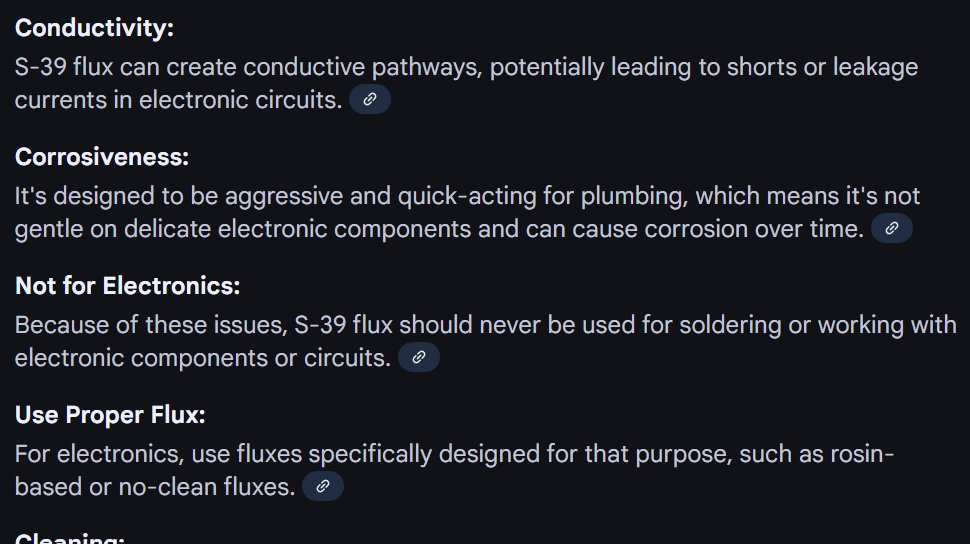
Task: Open source link after 'currents in electronic circuits'
Action: 369,99
